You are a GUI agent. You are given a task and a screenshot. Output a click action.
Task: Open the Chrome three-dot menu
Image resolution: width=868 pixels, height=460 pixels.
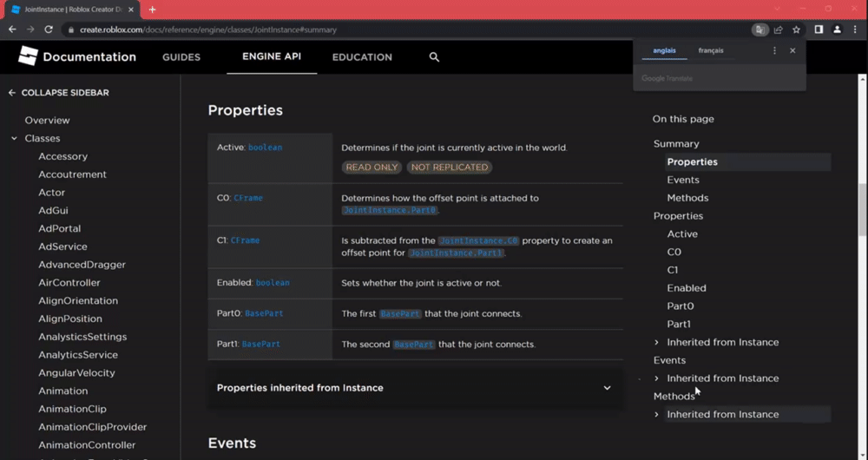[x=855, y=30]
